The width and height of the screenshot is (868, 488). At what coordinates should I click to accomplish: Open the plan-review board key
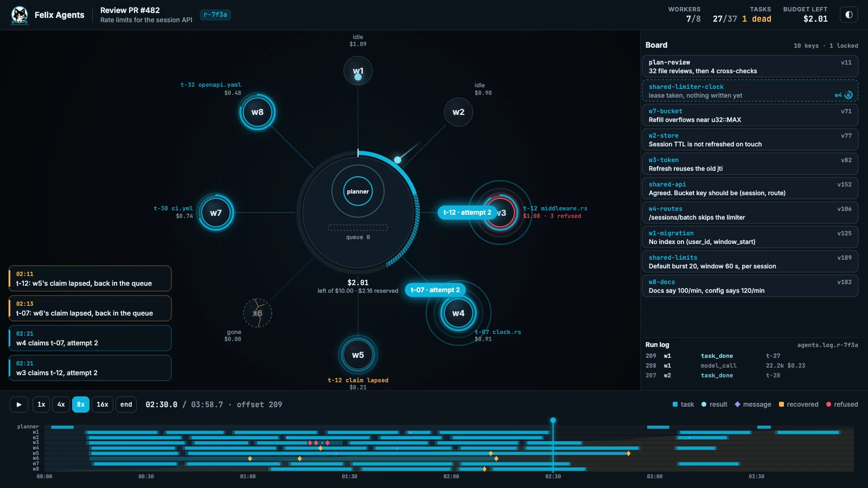(x=750, y=67)
